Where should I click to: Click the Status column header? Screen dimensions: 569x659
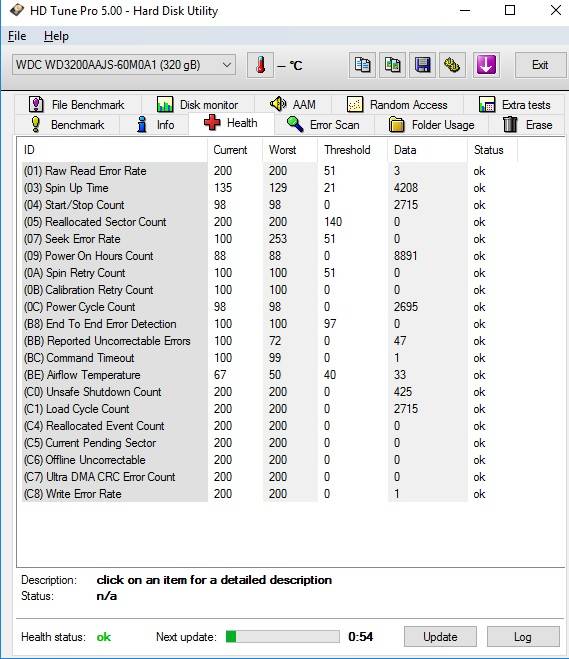point(492,150)
